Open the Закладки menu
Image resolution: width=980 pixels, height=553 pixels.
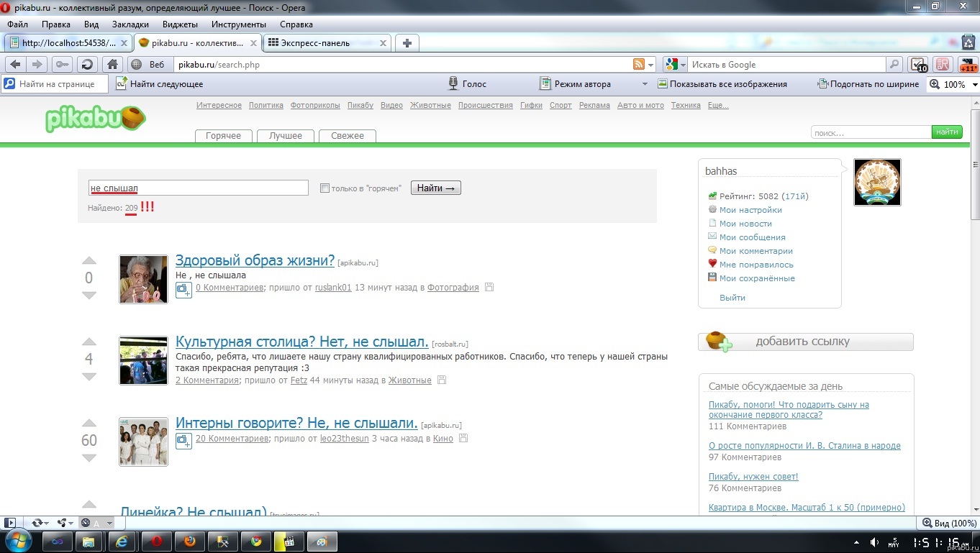click(130, 24)
